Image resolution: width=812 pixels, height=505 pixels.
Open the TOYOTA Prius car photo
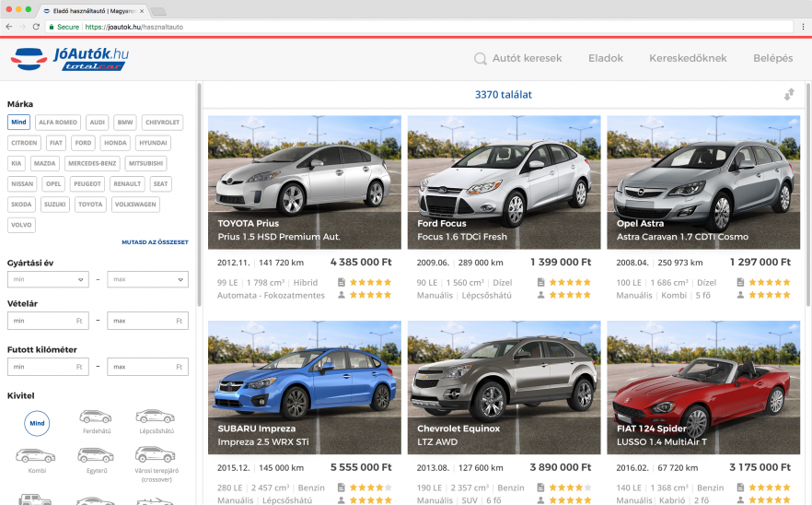point(304,182)
